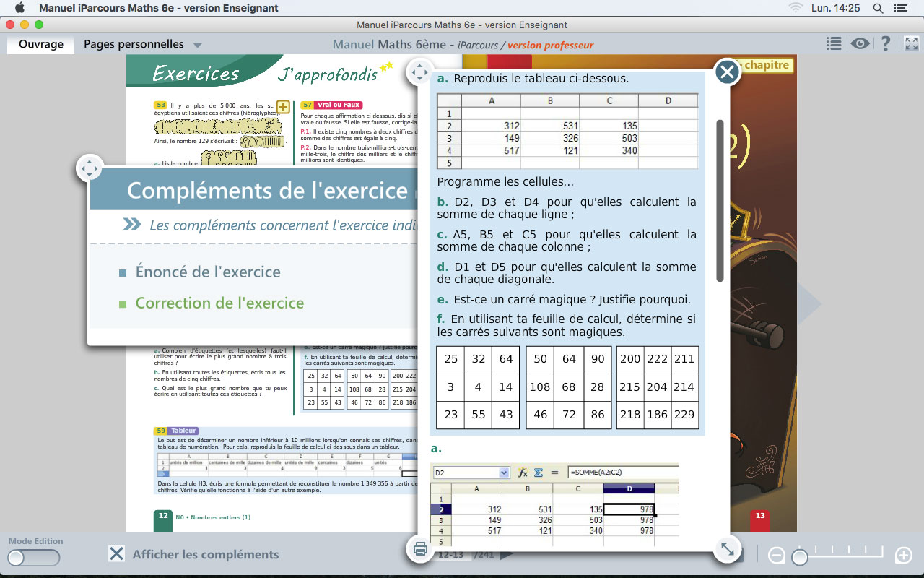Click cell 229 in third magic square

[684, 415]
